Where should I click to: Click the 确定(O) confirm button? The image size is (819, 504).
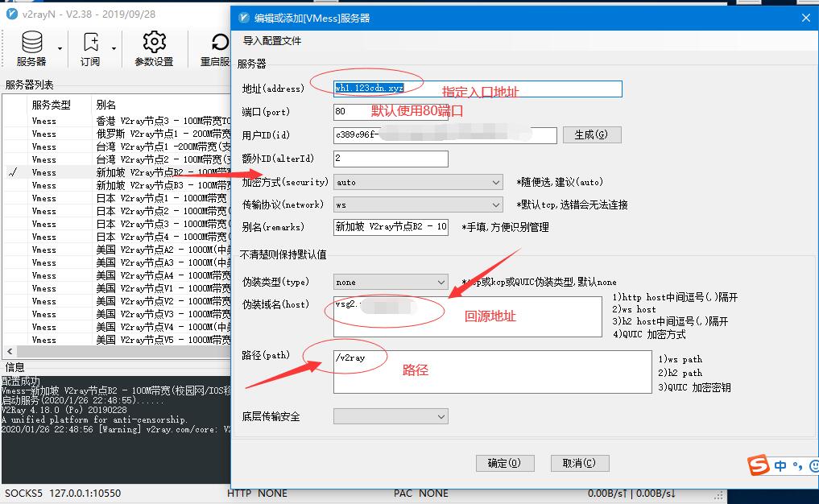505,463
